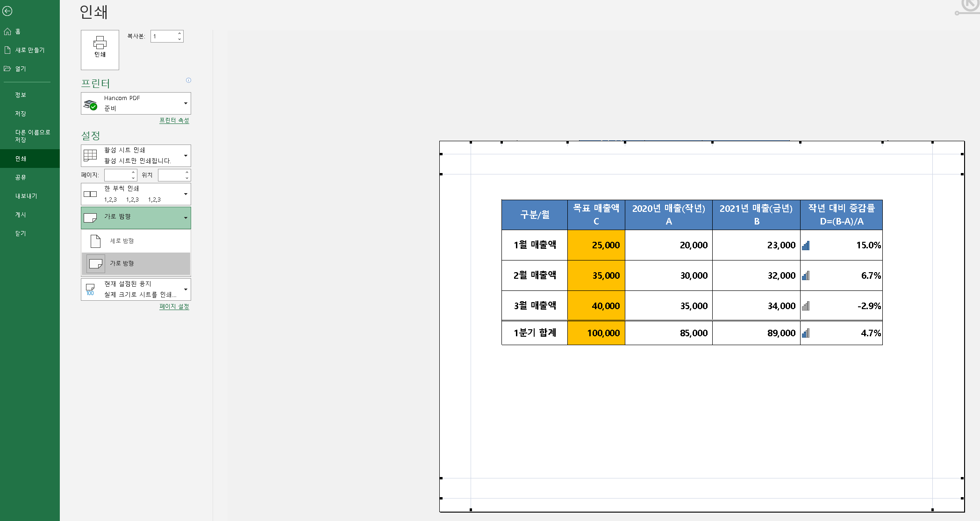Image resolution: width=980 pixels, height=521 pixels.
Task: Open the collated print (한 부씩 인쇄) dropdown
Action: point(186,194)
